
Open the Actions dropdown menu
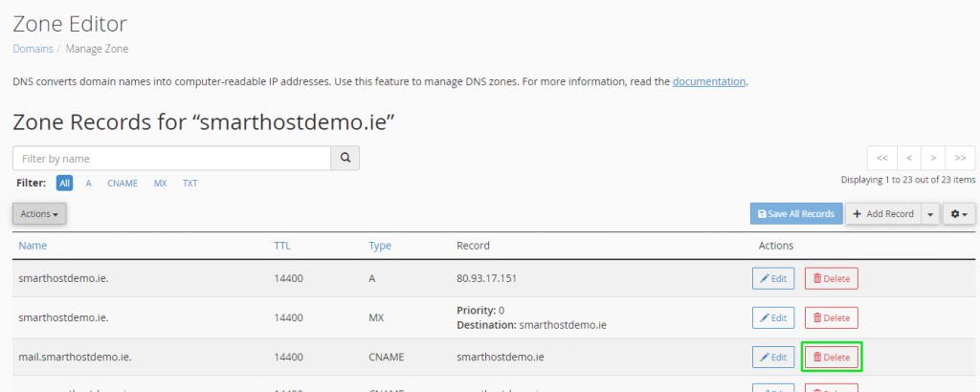pos(39,213)
